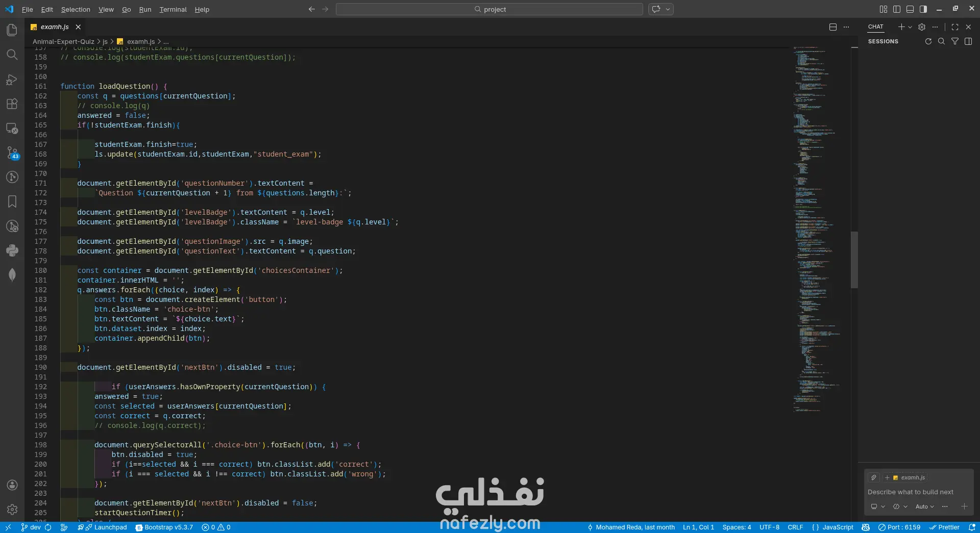980x533 pixels.
Task: Open the remote window indicator in the status bar
Action: 8,527
